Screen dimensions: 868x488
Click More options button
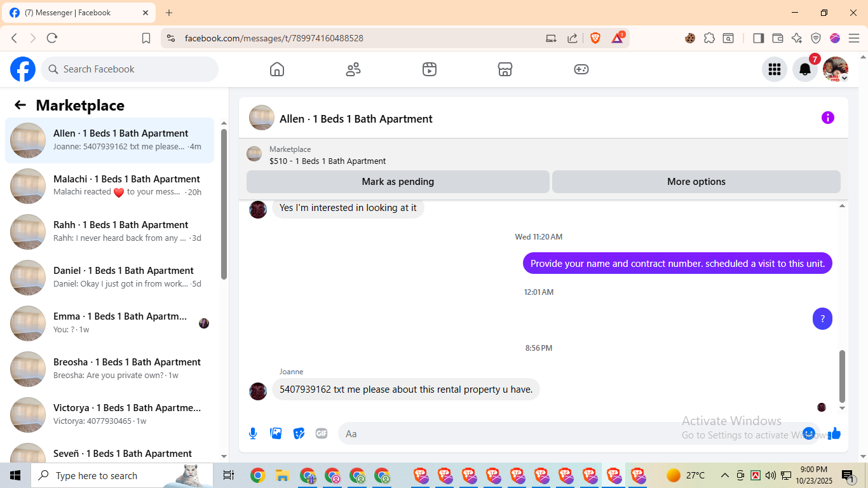[x=696, y=182]
